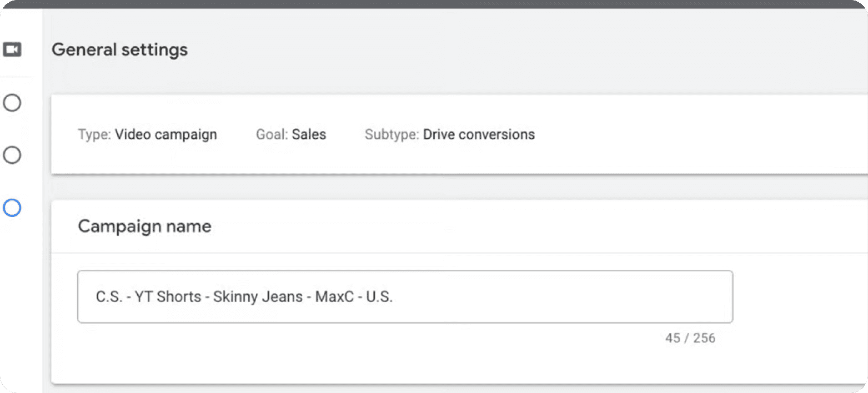Click into the Campaign name text field
868x393 pixels.
[405, 296]
